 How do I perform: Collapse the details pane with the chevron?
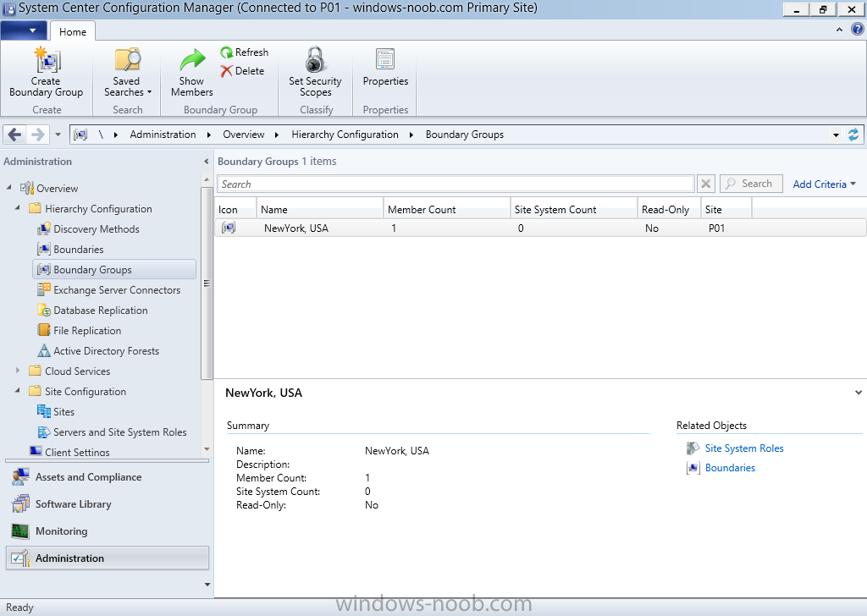(859, 393)
